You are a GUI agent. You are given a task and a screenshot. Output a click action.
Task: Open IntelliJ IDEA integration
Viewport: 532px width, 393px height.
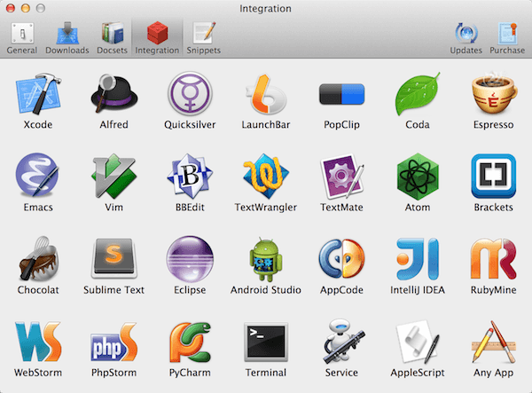pos(418,259)
